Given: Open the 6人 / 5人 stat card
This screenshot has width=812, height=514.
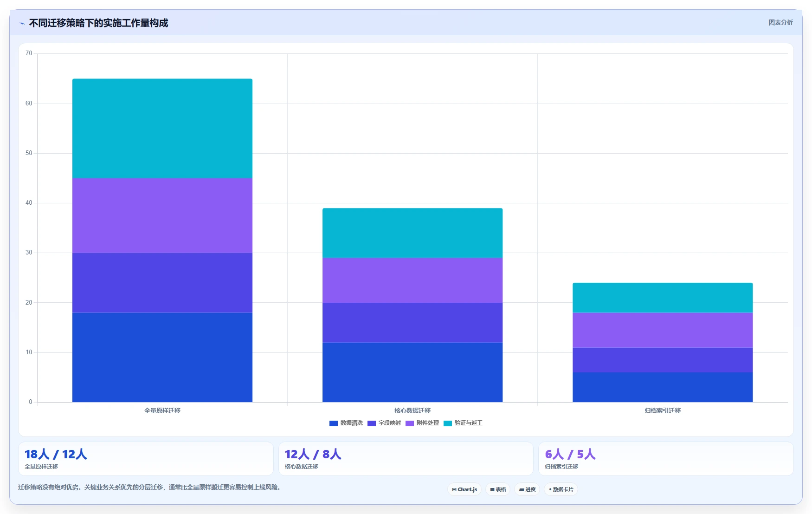Looking at the screenshot, I should coord(666,459).
